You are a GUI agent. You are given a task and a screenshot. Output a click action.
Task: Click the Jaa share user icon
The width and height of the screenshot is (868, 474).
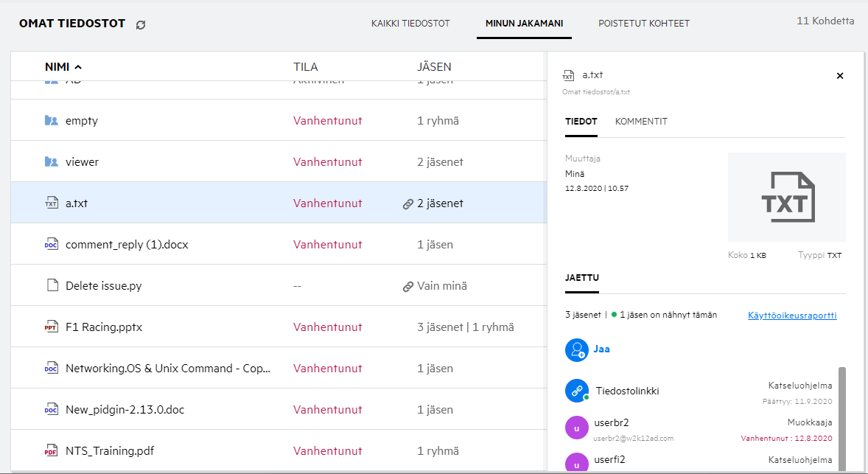point(575,350)
